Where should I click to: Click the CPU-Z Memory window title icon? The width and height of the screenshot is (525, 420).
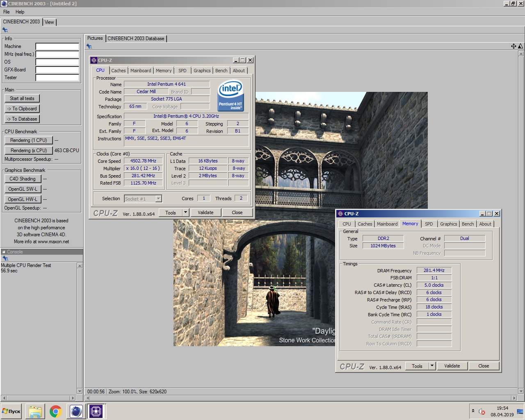coord(340,214)
